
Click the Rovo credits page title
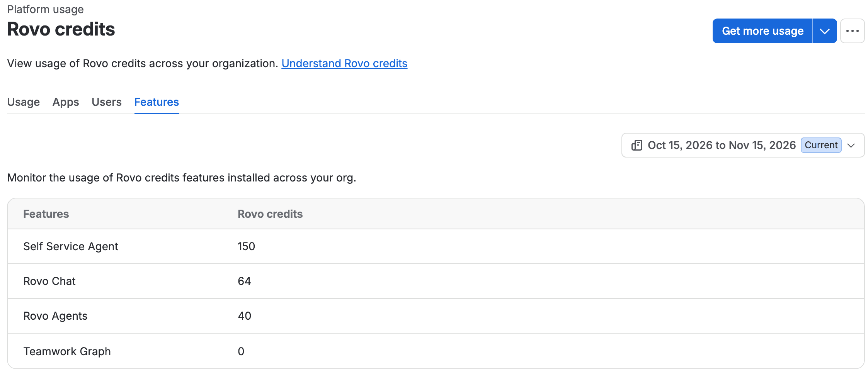(x=61, y=29)
